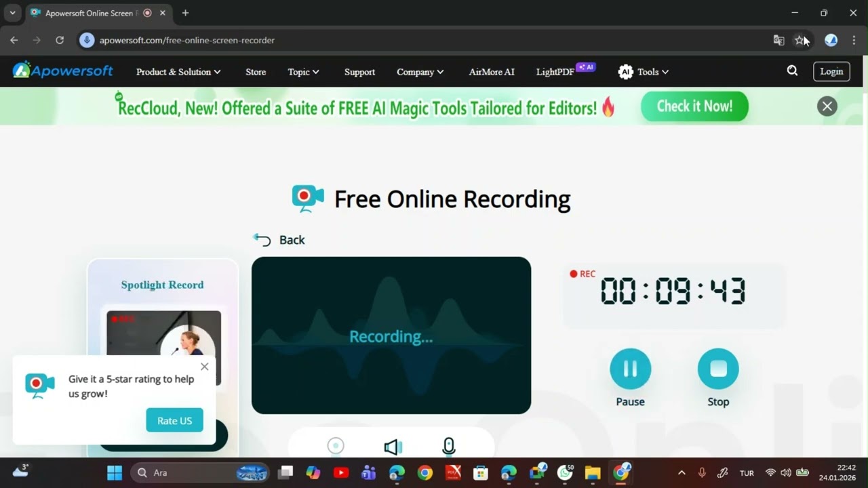868x488 pixels.
Task: Bookmark this page with the star icon
Action: (x=800, y=40)
